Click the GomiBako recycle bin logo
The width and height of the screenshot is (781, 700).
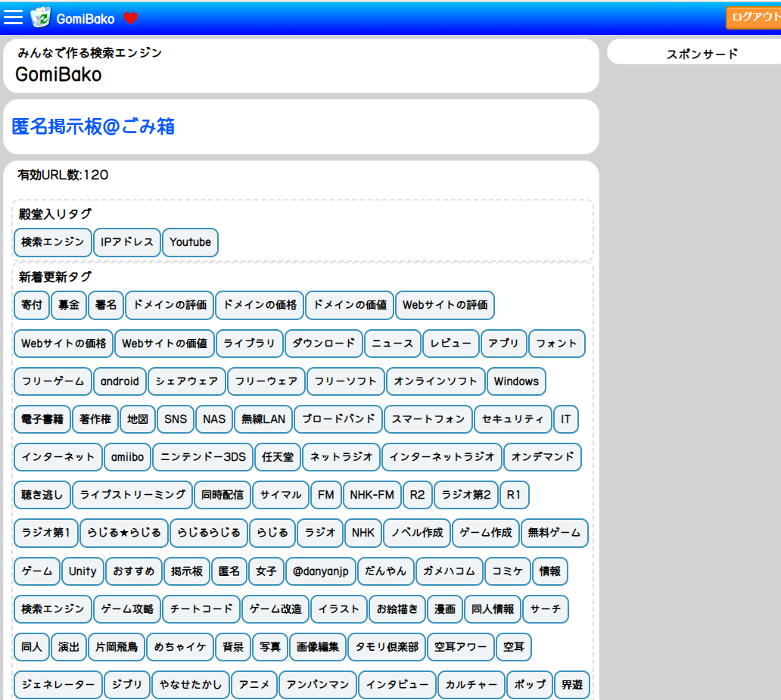[40, 17]
